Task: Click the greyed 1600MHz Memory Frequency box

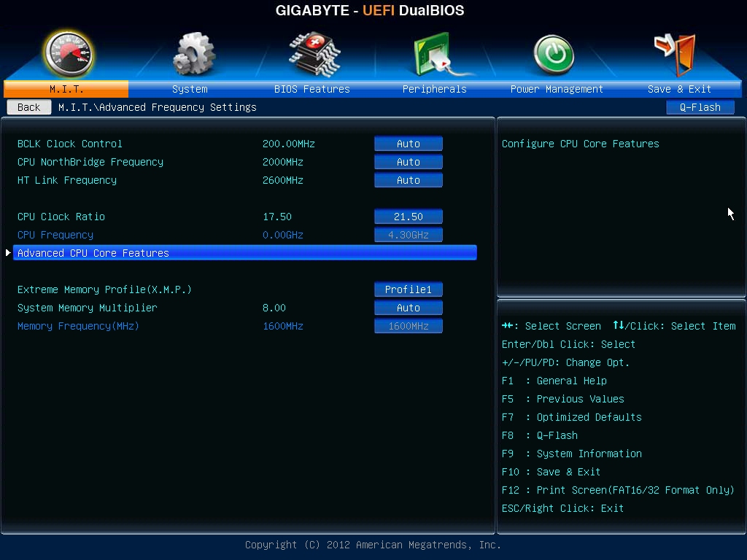Action: (409, 326)
